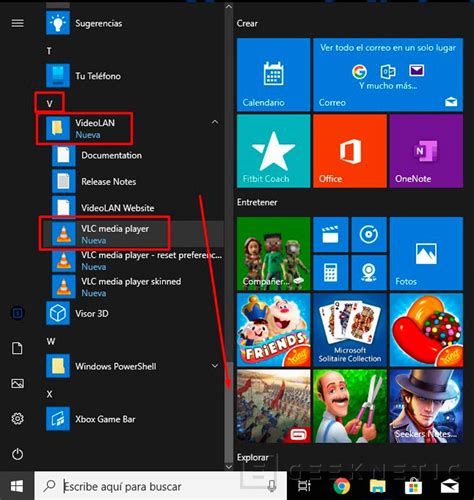474x500 pixels.
Task: Open Windows PowerShell folder
Action: 133,366
